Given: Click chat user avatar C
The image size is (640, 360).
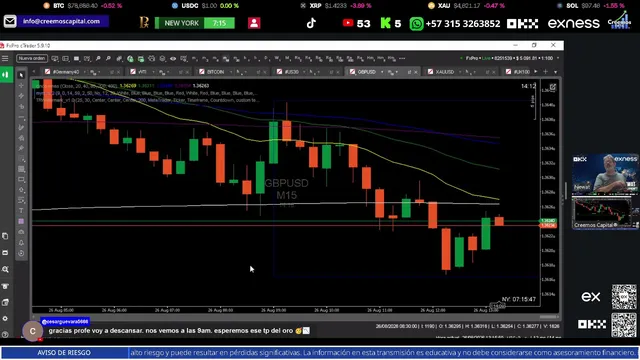Looking at the screenshot, I should tap(33, 331).
